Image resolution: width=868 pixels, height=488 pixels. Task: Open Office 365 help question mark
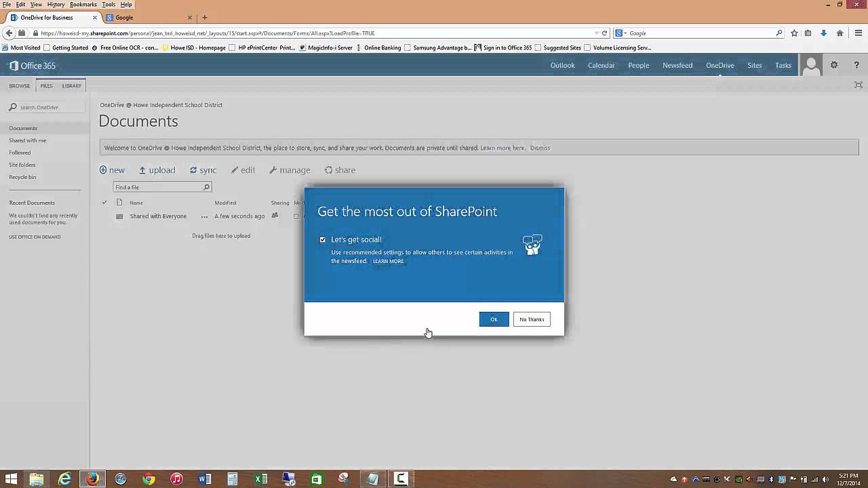(857, 66)
